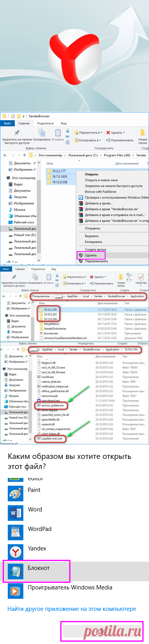Open Найти другое приложение на этом компьютере
The height and width of the screenshot is (644, 149).
72,609
